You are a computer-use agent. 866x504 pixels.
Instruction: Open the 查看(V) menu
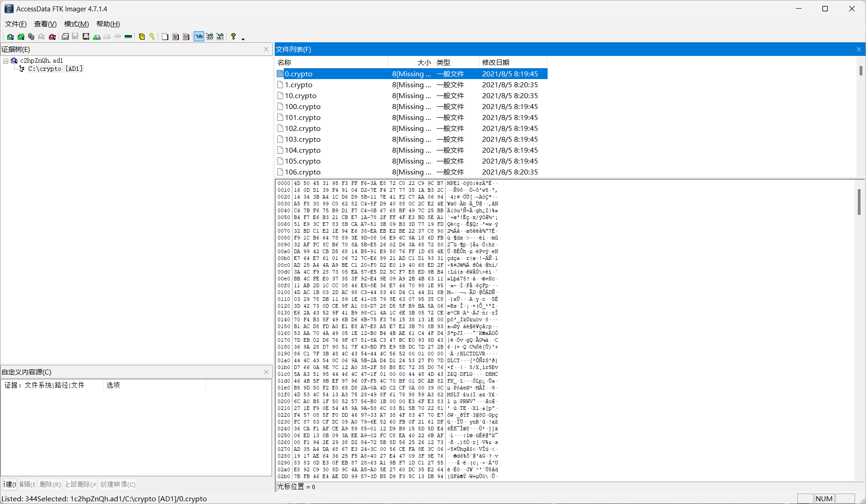pos(45,24)
